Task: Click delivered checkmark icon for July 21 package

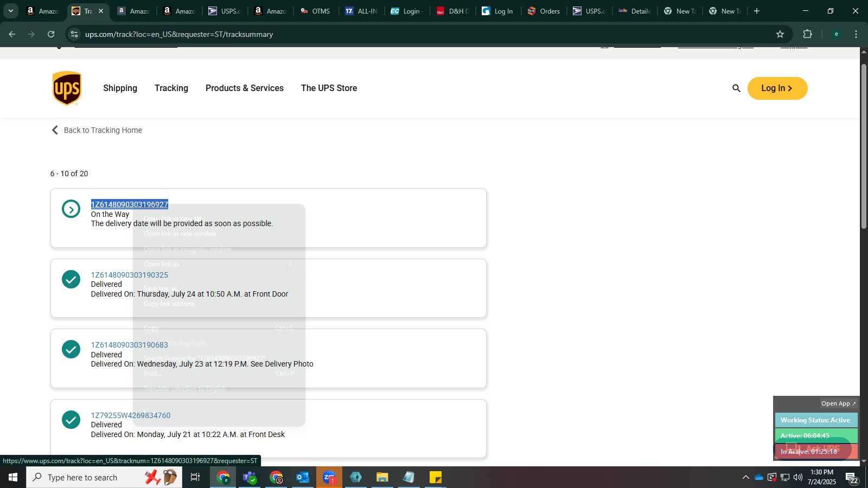Action: 71,420
